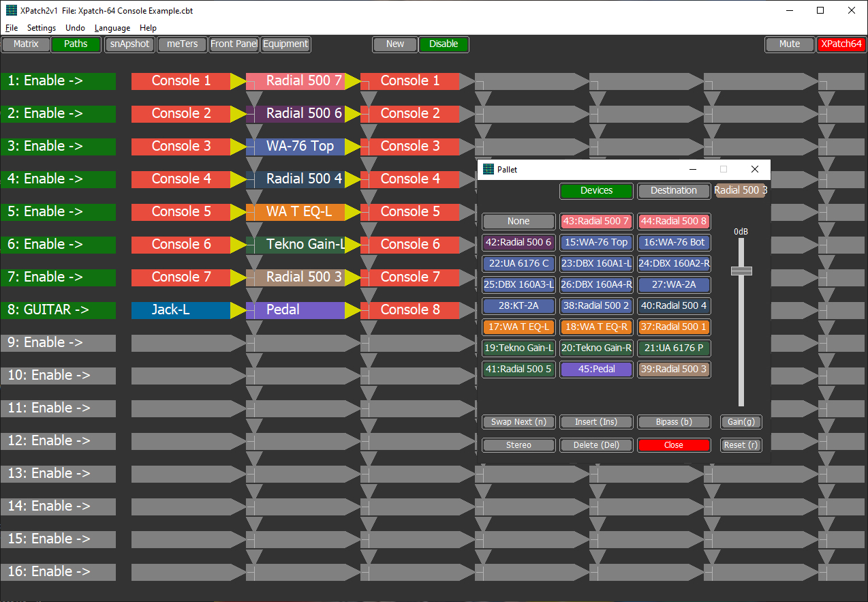Pick 19:Tekno Gain-L in Pallet
868x602 pixels.
pos(518,348)
